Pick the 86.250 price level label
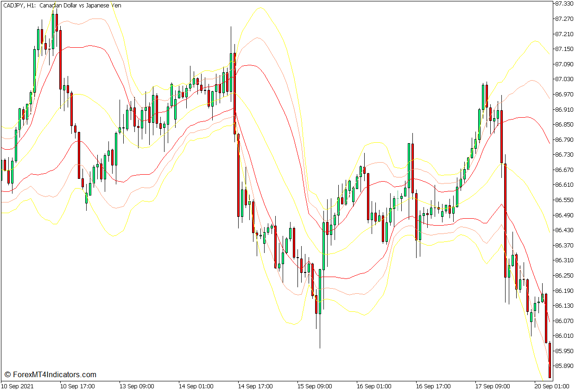This screenshot has width=582, height=392. tap(564, 275)
